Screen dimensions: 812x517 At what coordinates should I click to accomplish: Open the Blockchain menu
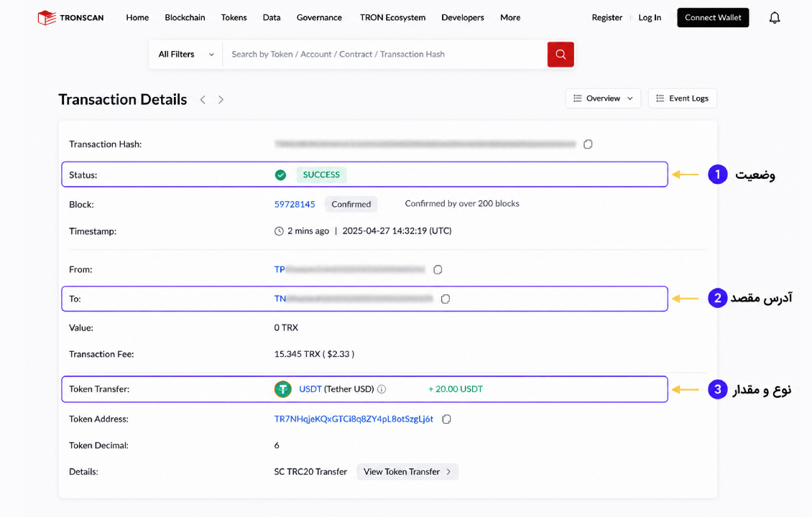tap(185, 18)
